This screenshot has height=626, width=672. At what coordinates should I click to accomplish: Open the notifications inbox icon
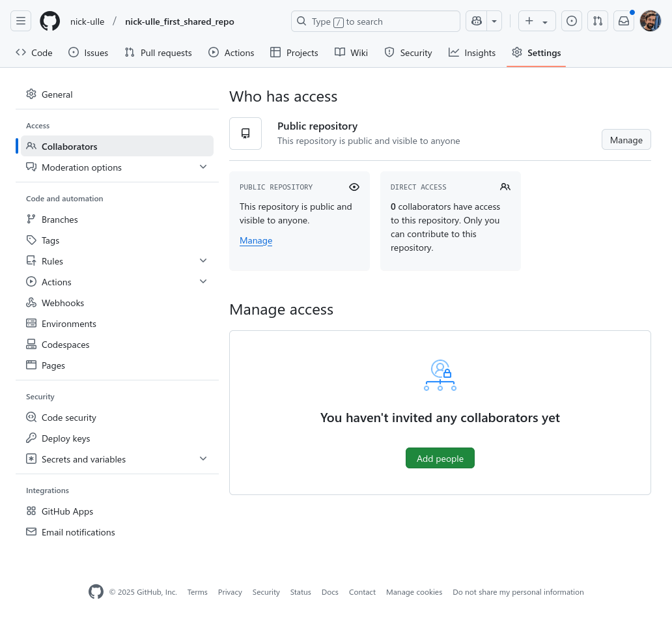click(624, 21)
